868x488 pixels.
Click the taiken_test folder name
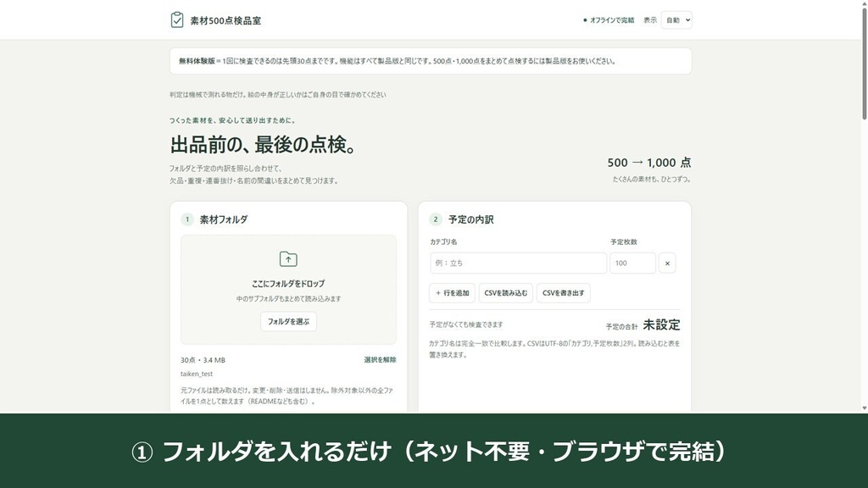[x=197, y=374]
